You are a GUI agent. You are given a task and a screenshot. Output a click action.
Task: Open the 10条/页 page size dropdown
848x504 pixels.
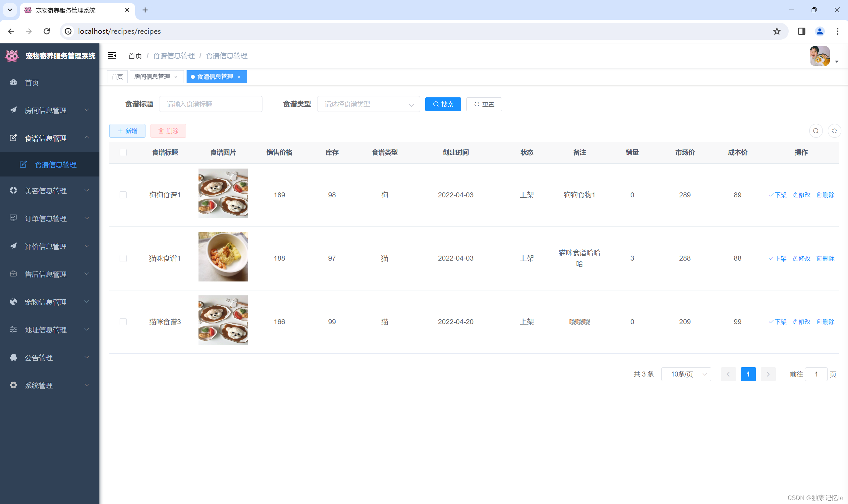(686, 374)
